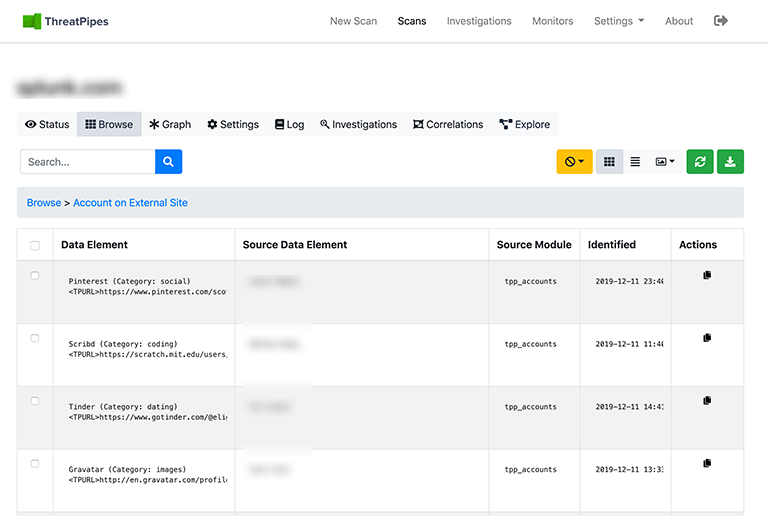Check the Pinterest row checkbox
Viewport: 768px width, 516px height.
[35, 275]
